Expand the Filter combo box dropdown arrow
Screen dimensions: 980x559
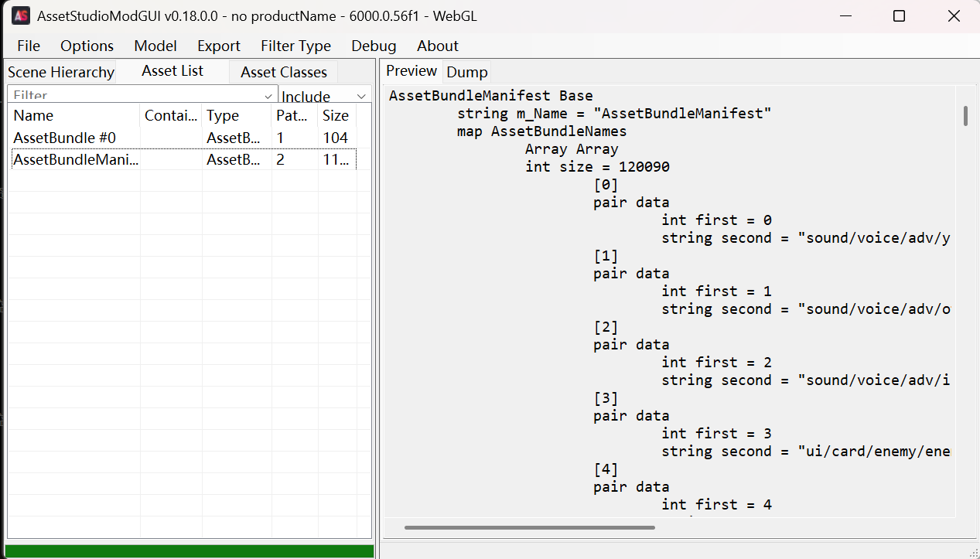pyautogui.click(x=268, y=96)
